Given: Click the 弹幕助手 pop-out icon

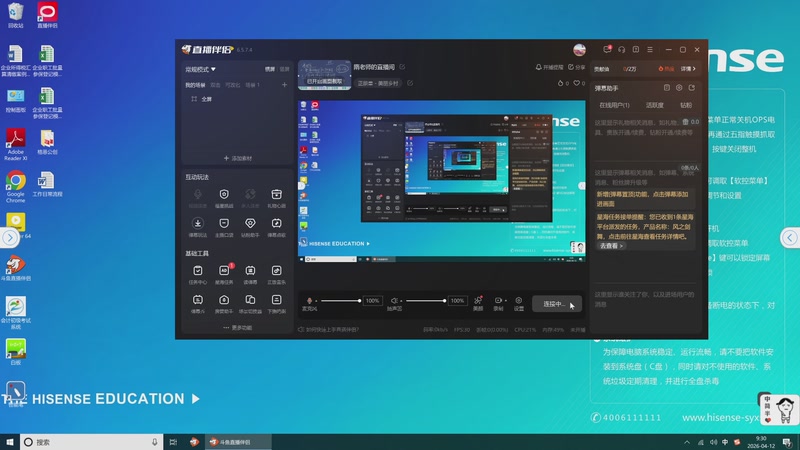Looking at the screenshot, I should (x=692, y=88).
